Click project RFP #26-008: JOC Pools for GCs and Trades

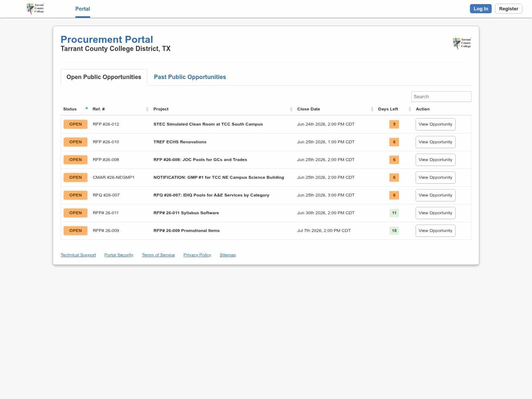click(200, 160)
